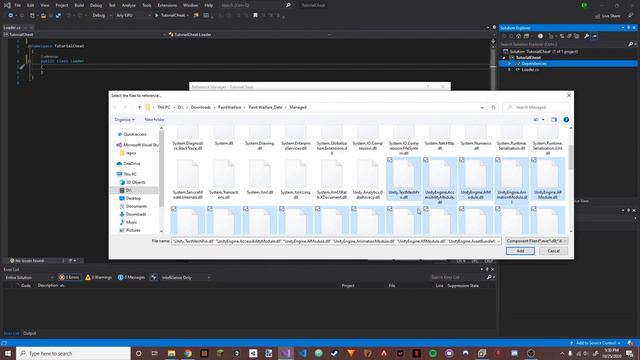640x360 pixels.
Task: Open the Organize dropdown
Action: [x=124, y=120]
